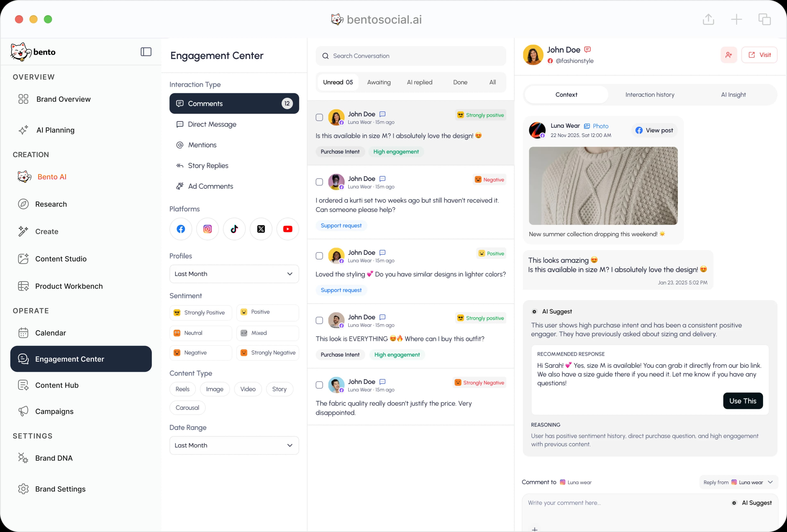Filter content type by Carousal
Image resolution: width=787 pixels, height=532 pixels.
[x=187, y=408]
